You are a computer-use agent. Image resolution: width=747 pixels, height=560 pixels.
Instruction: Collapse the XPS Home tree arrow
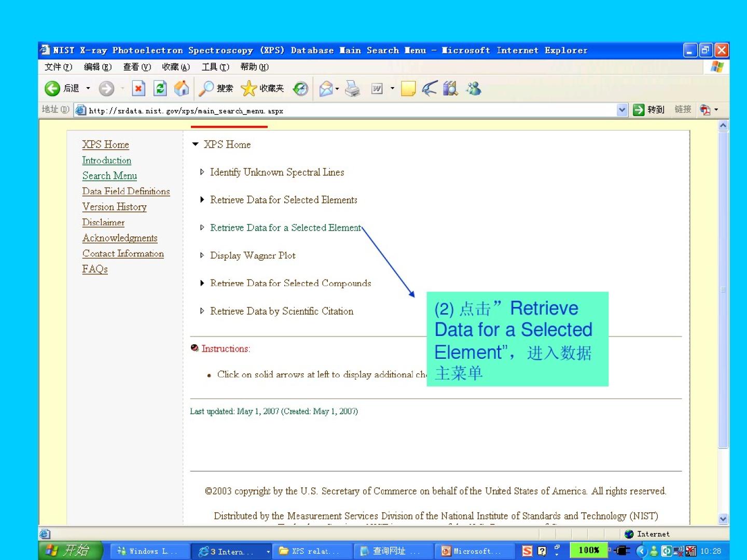point(196,145)
